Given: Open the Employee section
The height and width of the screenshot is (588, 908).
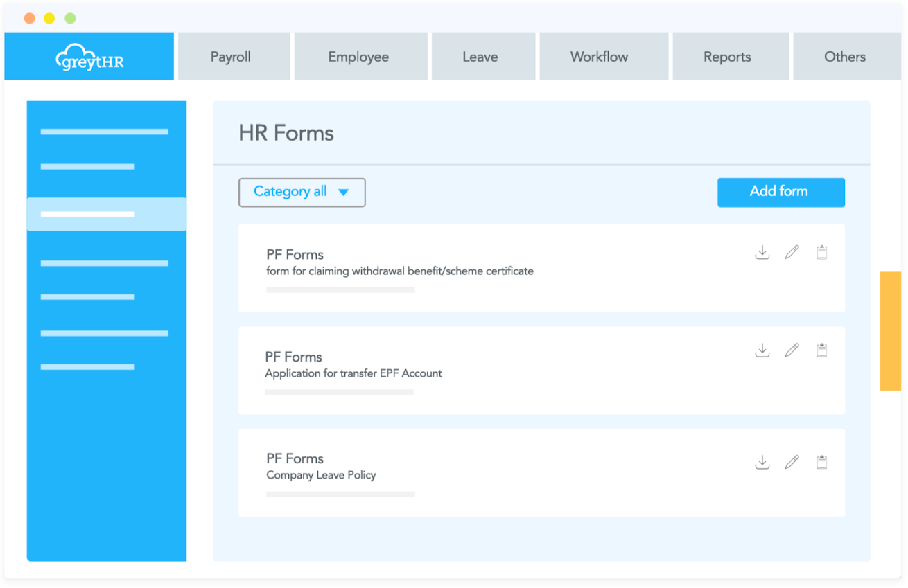Looking at the screenshot, I should [x=360, y=56].
